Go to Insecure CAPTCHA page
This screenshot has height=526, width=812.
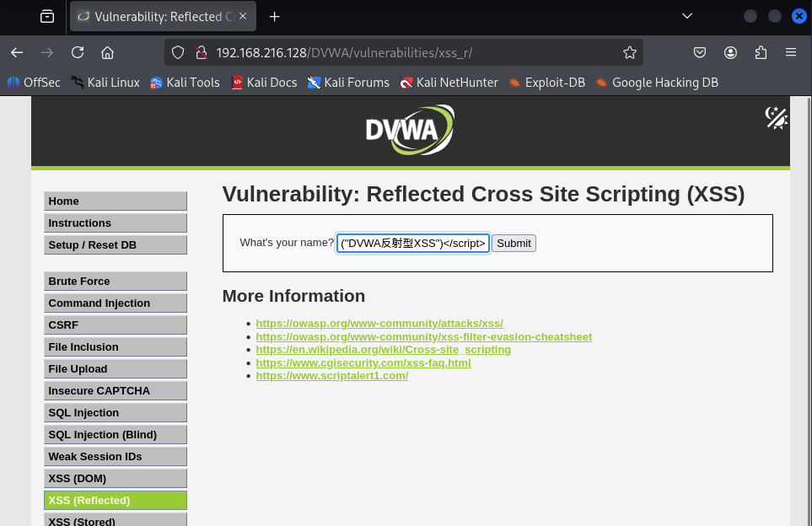(x=116, y=391)
